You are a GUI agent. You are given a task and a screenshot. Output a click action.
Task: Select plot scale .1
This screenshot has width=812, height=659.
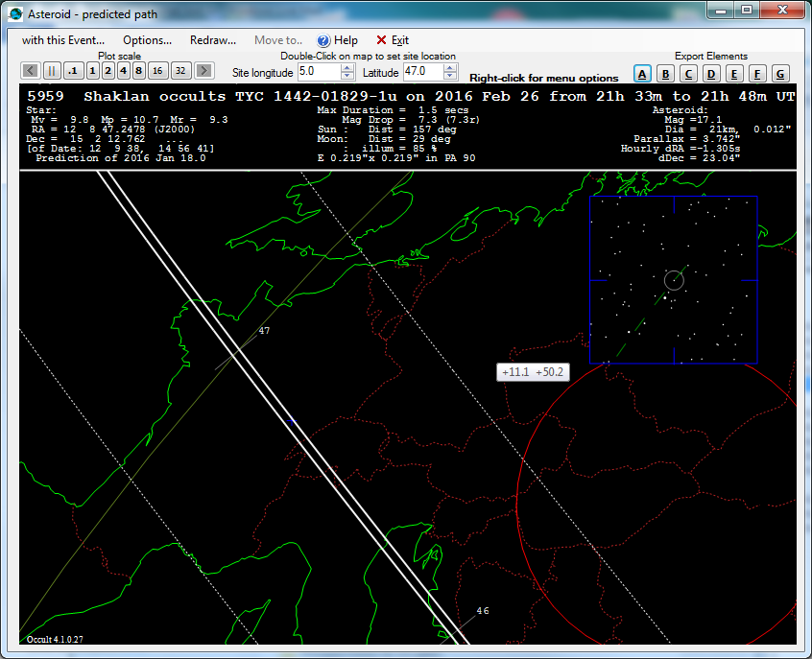pyautogui.click(x=73, y=71)
